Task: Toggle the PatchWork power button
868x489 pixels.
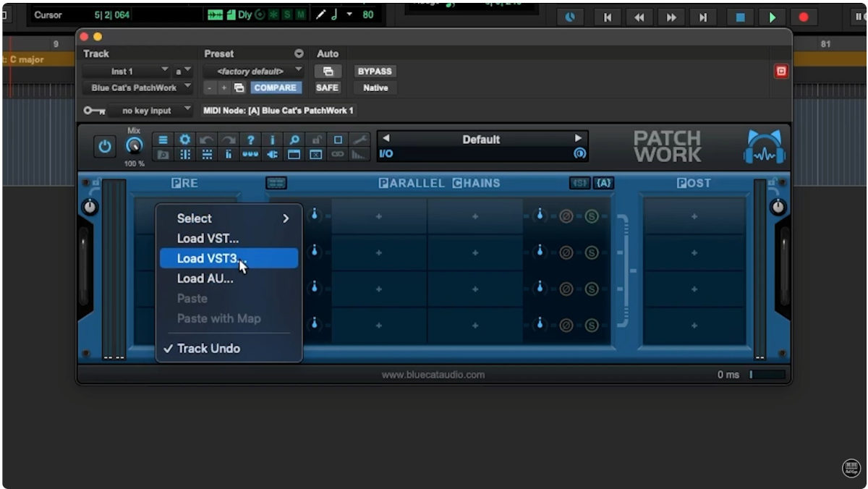Action: click(105, 147)
